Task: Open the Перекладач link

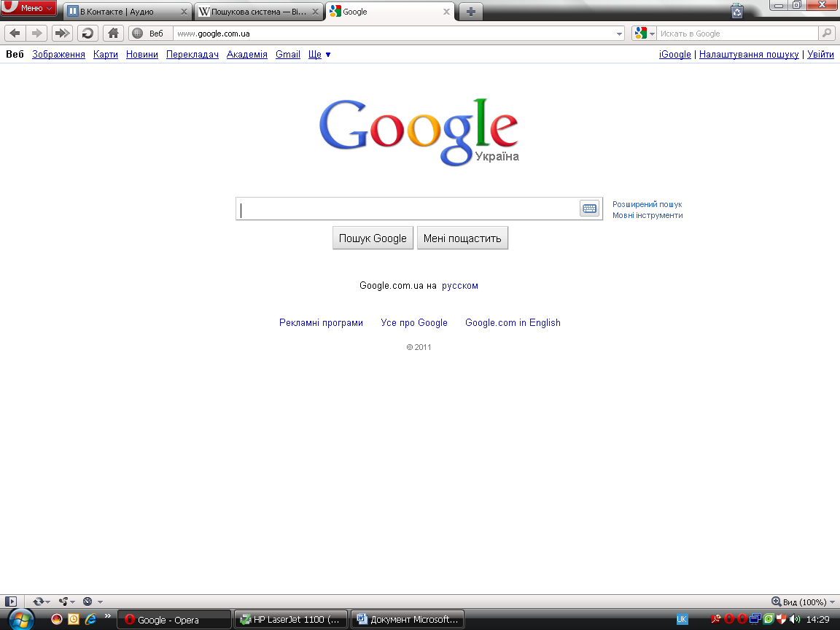Action: click(192, 54)
